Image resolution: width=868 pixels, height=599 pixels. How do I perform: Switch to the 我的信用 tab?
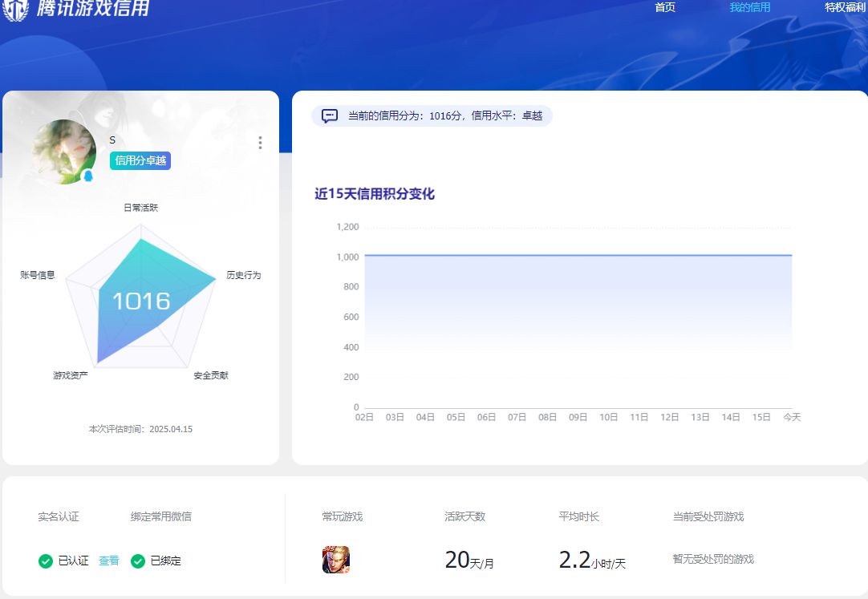[749, 7]
